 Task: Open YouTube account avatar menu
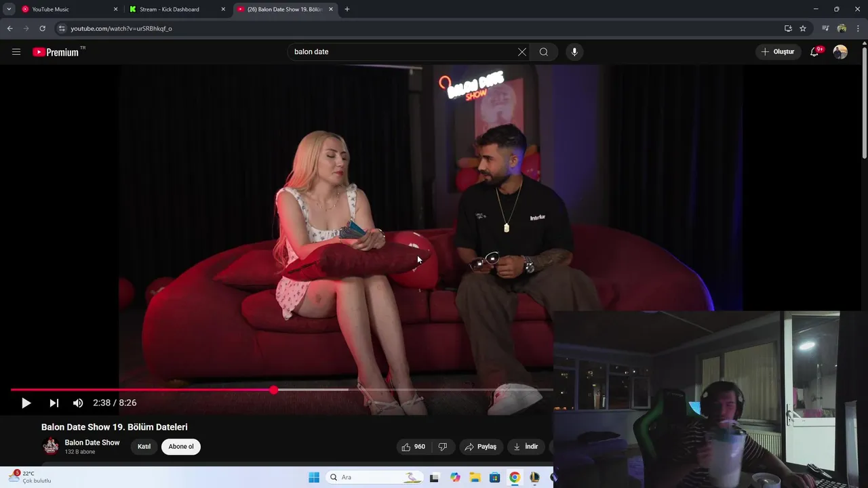tap(840, 52)
